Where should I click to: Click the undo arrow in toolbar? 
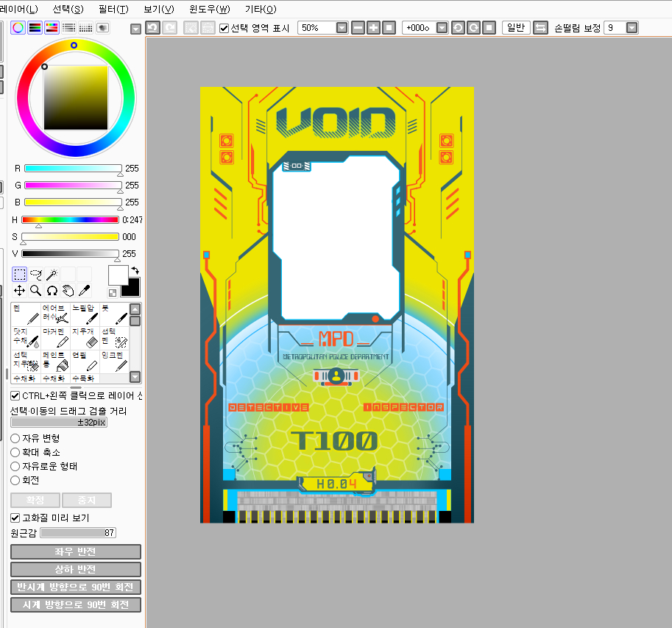point(152,27)
